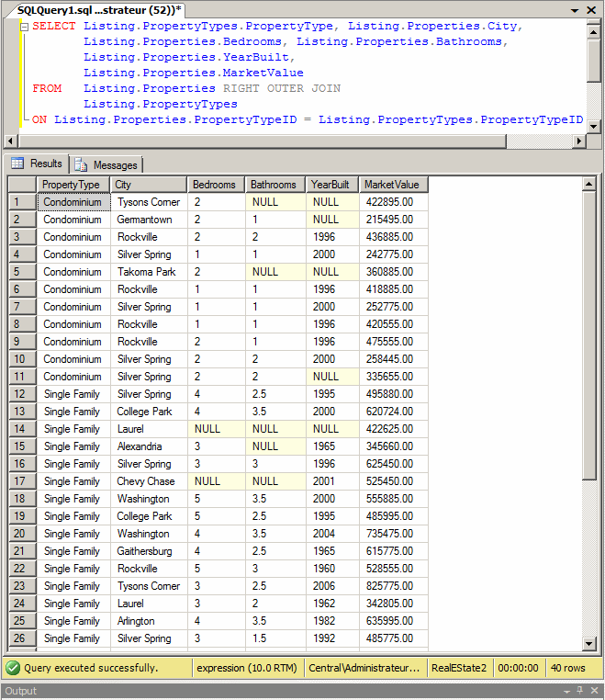Close the SQLQuery1.sql query tab
605x700 pixels.
point(591,10)
